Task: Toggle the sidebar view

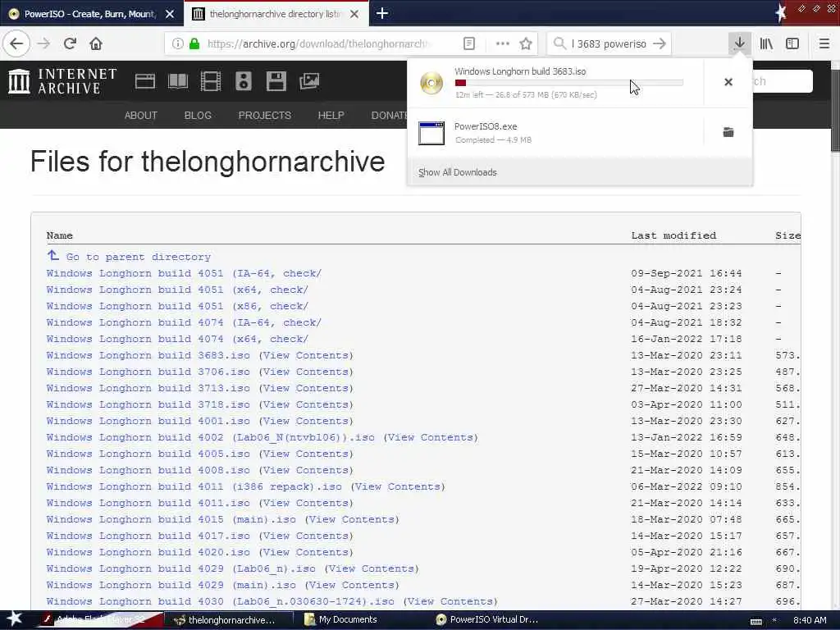Action: pyautogui.click(x=792, y=43)
